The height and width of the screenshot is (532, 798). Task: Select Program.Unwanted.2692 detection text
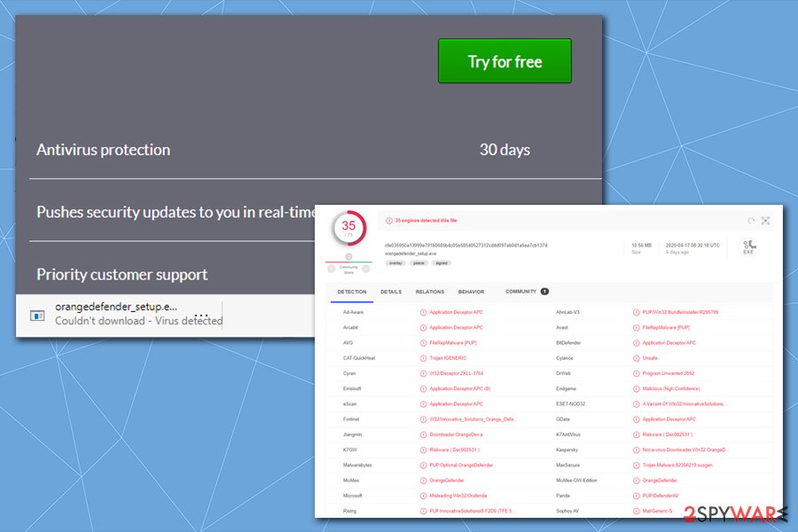pos(669,373)
